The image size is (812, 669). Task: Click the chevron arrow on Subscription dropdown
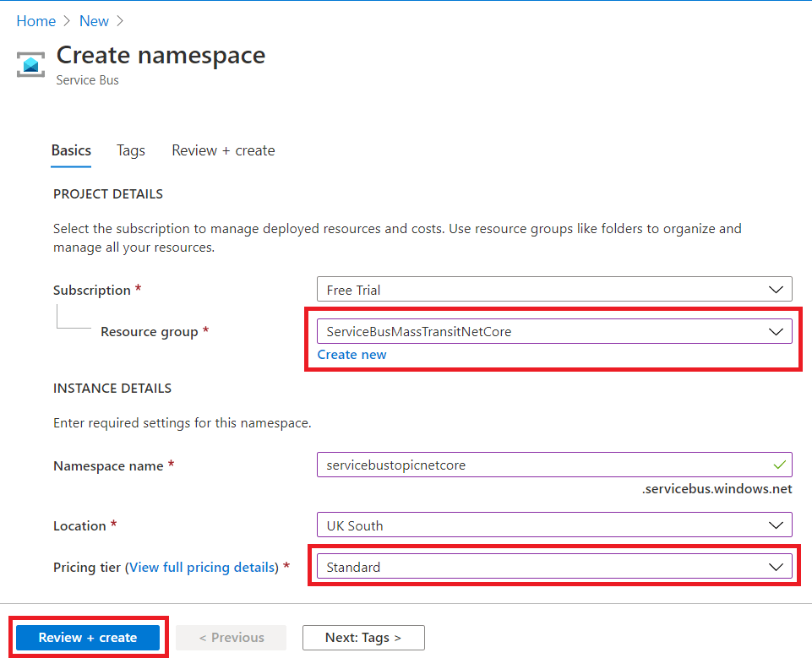[x=776, y=290]
